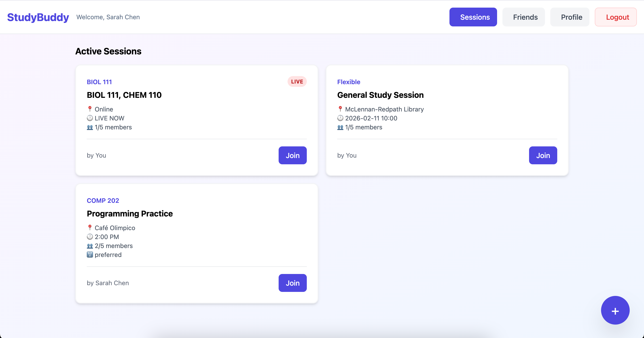644x338 pixels.
Task: Join the Programming Practice session
Action: point(292,283)
